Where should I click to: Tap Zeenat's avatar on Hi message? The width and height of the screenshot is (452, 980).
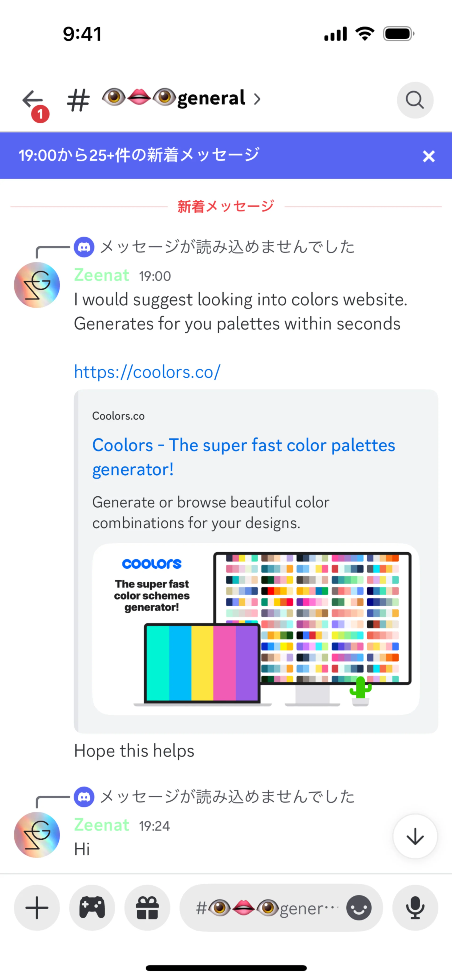(37, 835)
